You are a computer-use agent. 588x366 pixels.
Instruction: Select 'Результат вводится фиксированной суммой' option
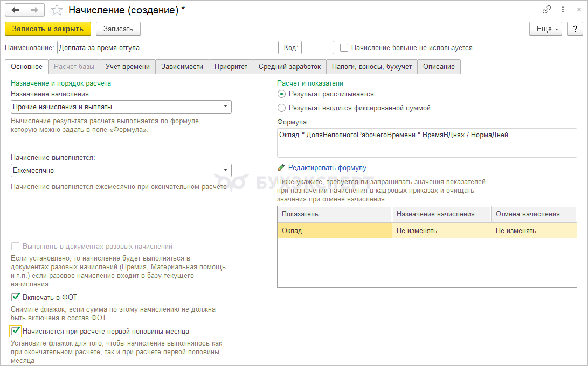(281, 108)
